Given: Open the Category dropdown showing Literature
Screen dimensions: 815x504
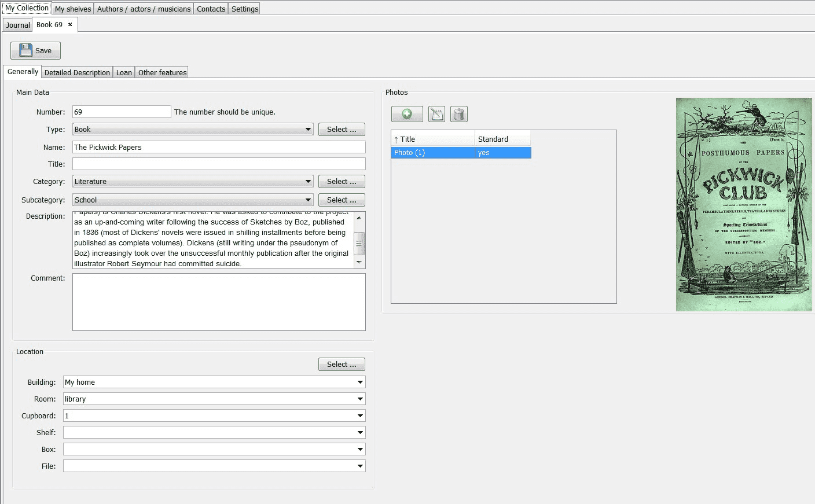Looking at the screenshot, I should [x=308, y=182].
